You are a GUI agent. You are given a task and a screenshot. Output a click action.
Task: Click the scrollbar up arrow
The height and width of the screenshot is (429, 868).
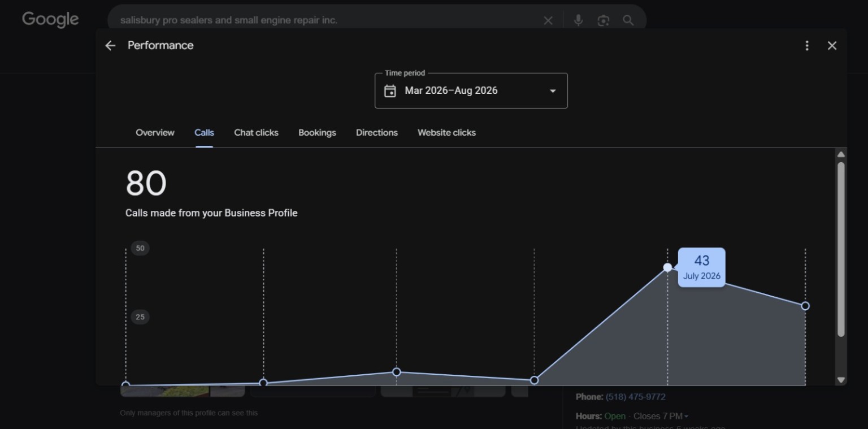click(841, 154)
